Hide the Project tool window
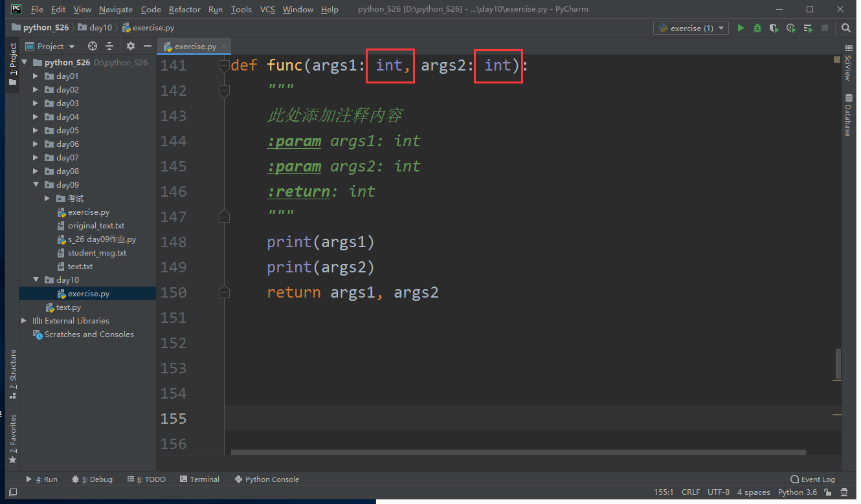This screenshot has height=504, width=861. [x=148, y=46]
